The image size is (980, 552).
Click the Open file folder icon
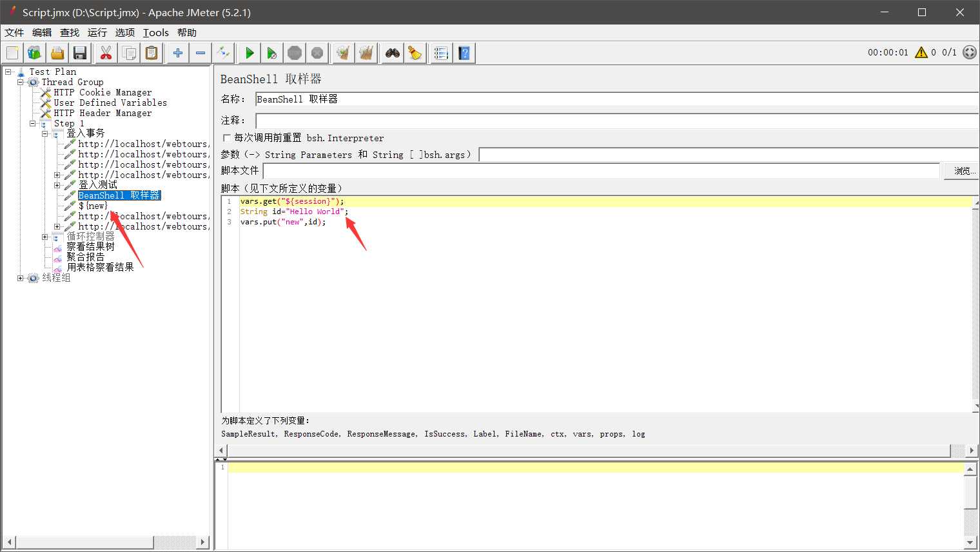pyautogui.click(x=57, y=53)
